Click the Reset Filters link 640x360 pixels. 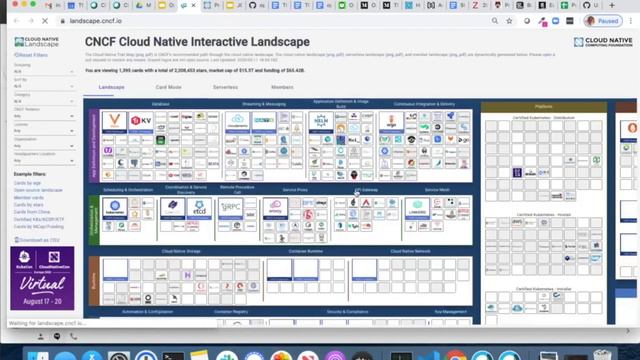(x=31, y=55)
